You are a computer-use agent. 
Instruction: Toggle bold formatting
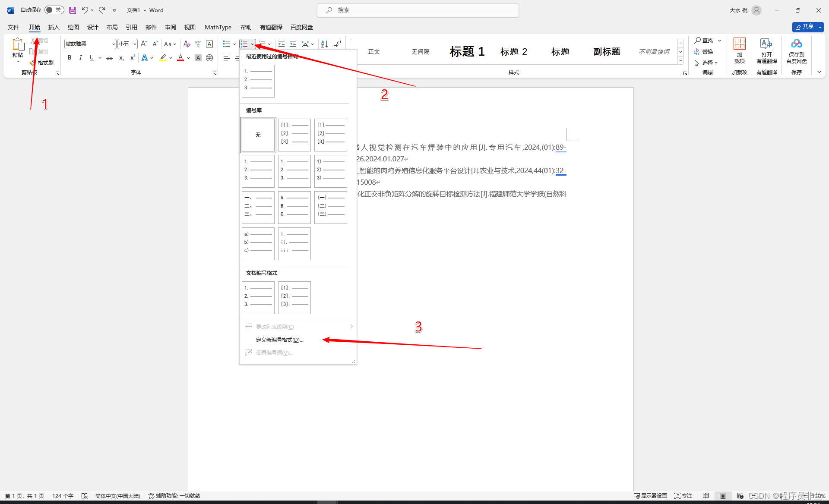click(70, 58)
